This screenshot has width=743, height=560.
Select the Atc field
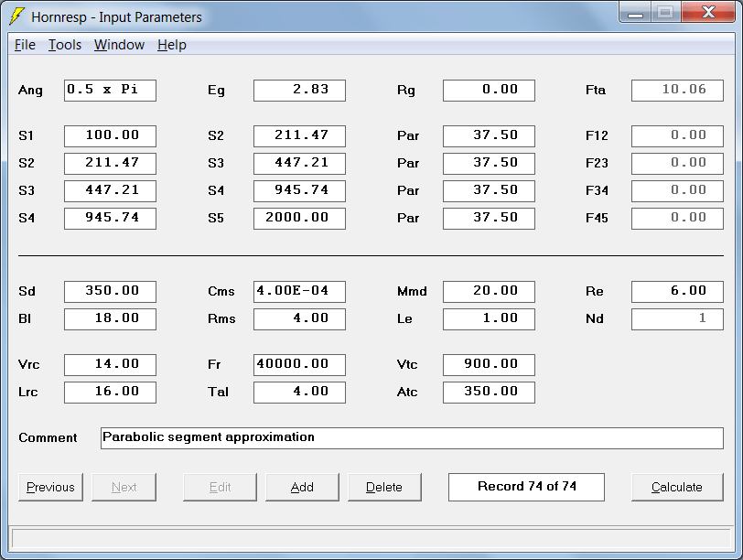click(x=489, y=393)
